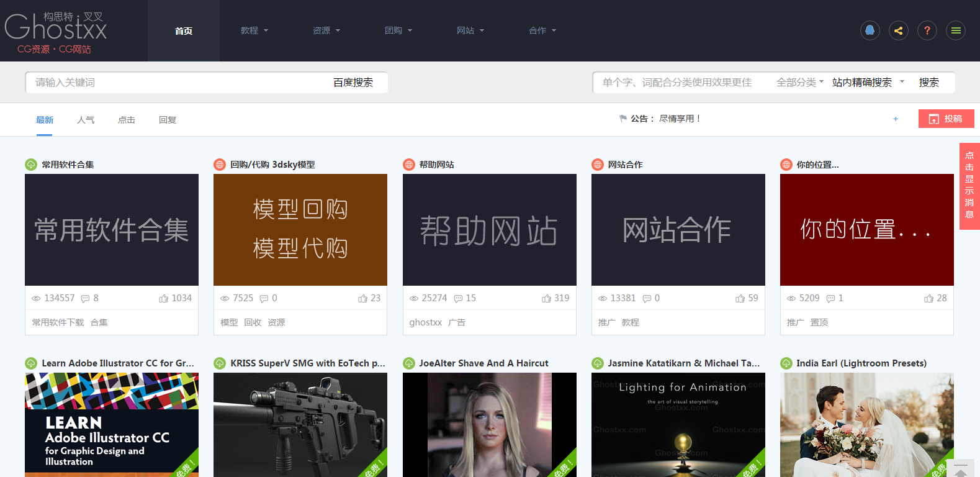Click thumbs-up icon on 常用软件合集 card
The width and height of the screenshot is (980, 477).
click(164, 299)
